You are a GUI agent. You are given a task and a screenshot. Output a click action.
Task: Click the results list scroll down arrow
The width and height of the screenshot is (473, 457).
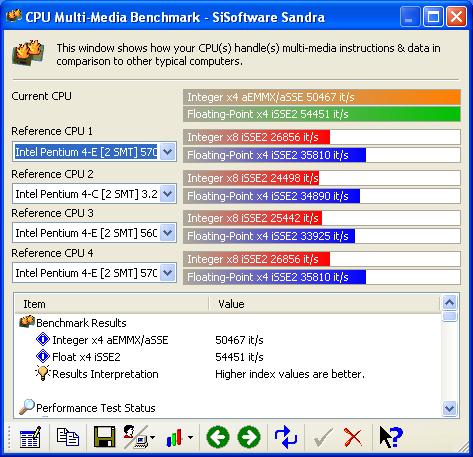click(449, 408)
